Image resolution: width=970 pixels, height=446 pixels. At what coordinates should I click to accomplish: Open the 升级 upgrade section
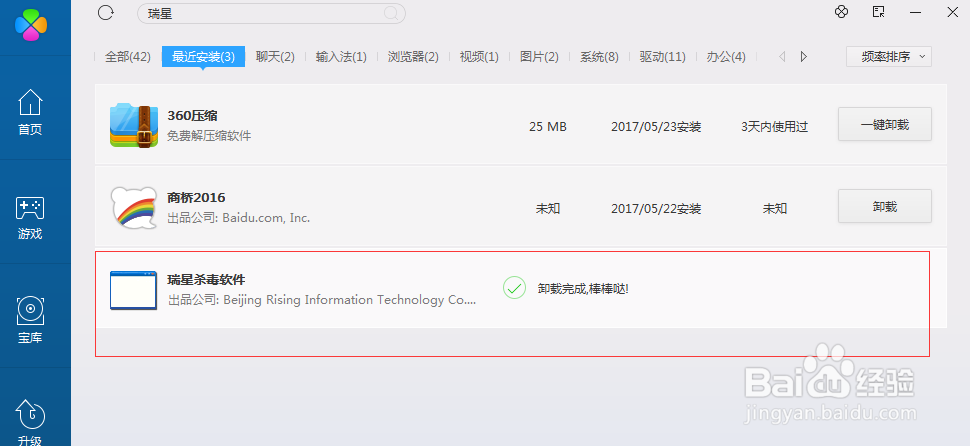tap(30, 422)
